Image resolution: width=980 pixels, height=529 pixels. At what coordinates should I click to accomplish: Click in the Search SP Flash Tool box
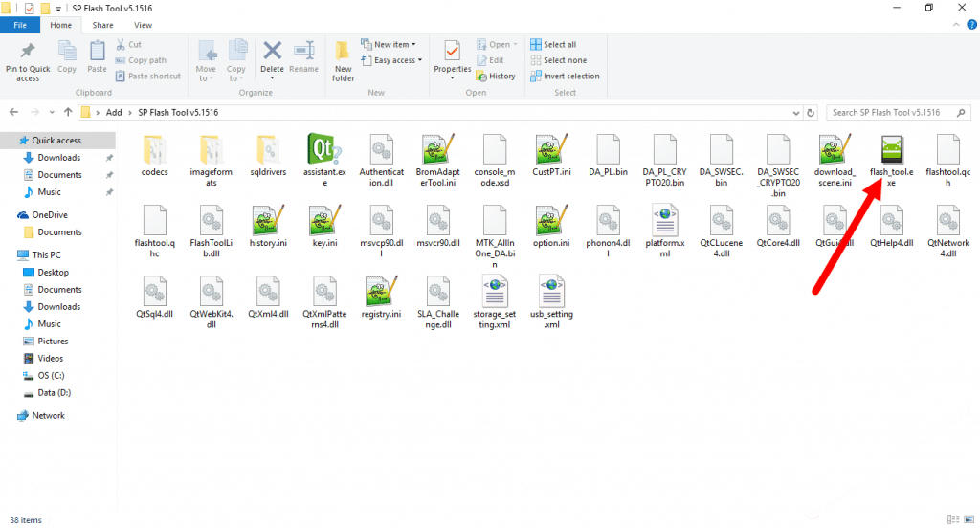(x=899, y=113)
